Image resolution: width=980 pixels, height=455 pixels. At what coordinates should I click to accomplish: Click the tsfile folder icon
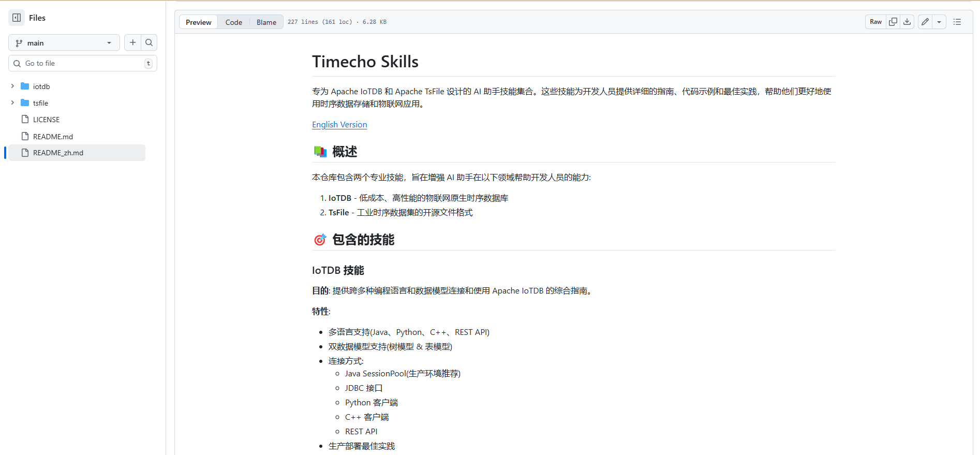tap(25, 102)
